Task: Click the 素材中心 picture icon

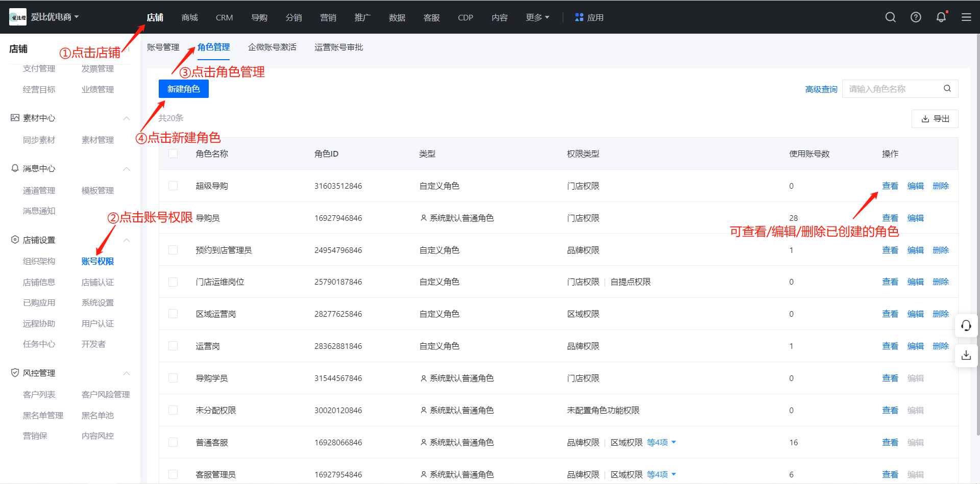Action: pos(15,118)
